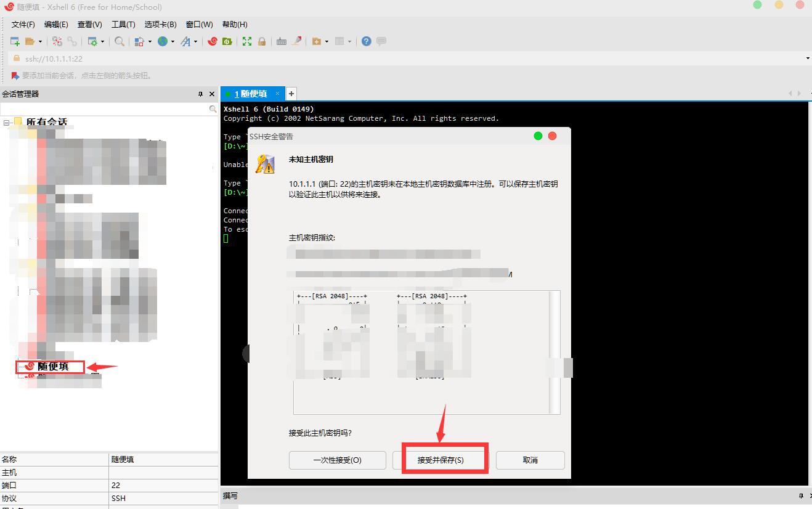
Task: Select the 随便填 session in tree
Action: click(53, 367)
